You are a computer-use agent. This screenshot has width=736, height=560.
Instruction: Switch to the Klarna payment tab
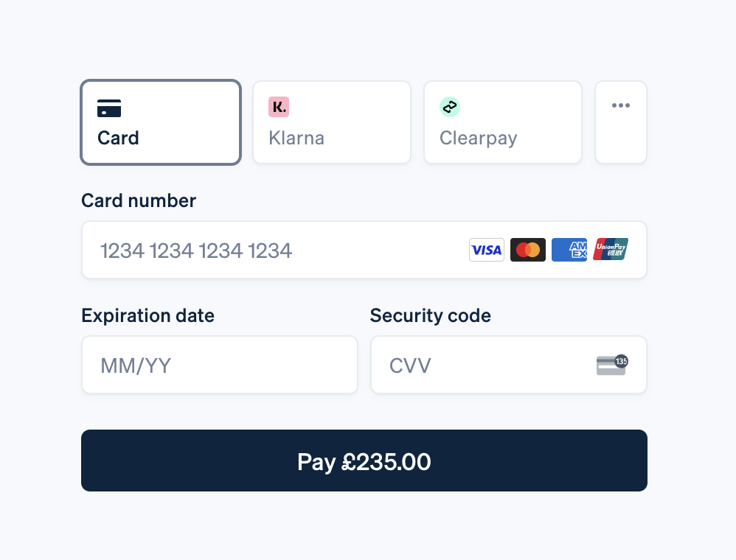click(x=331, y=122)
